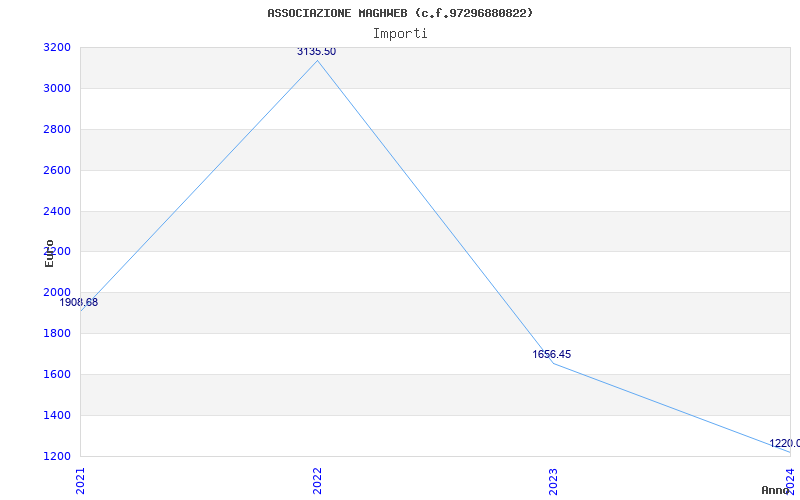Click the 2021 x-axis label
The height and width of the screenshot is (500, 800).
pyautogui.click(x=80, y=481)
